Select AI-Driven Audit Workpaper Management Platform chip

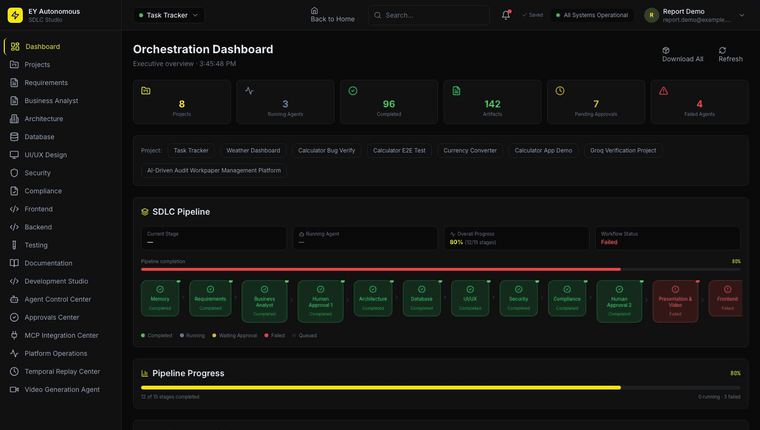click(x=214, y=170)
